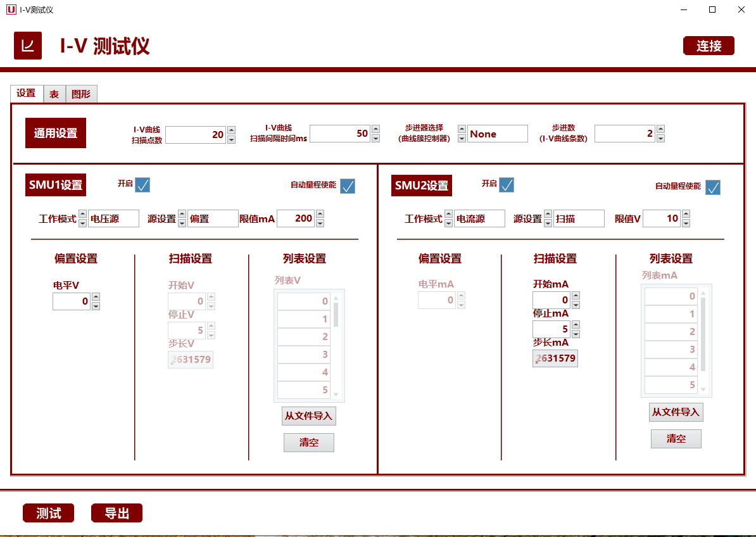Screen dimensions: 756x537
Task: Click SMU2 从文件导入 button
Action: [x=676, y=412]
